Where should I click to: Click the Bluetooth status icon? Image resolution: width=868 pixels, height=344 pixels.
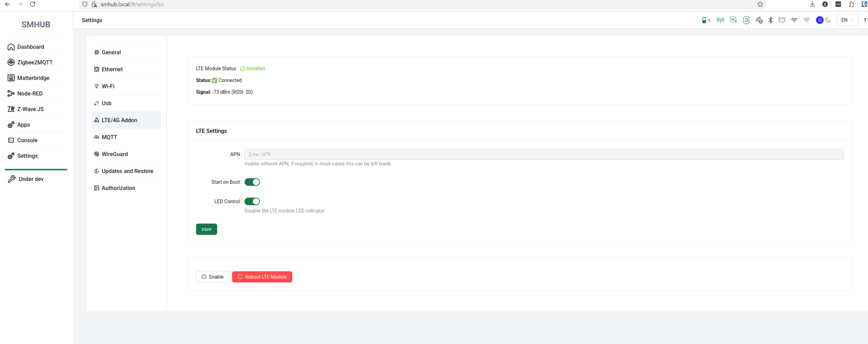click(x=770, y=20)
